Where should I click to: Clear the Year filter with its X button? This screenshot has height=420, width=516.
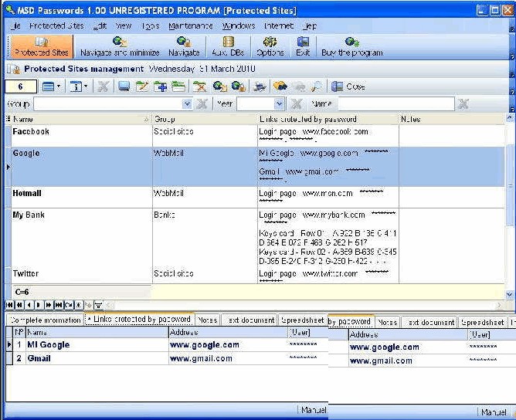pos(297,104)
